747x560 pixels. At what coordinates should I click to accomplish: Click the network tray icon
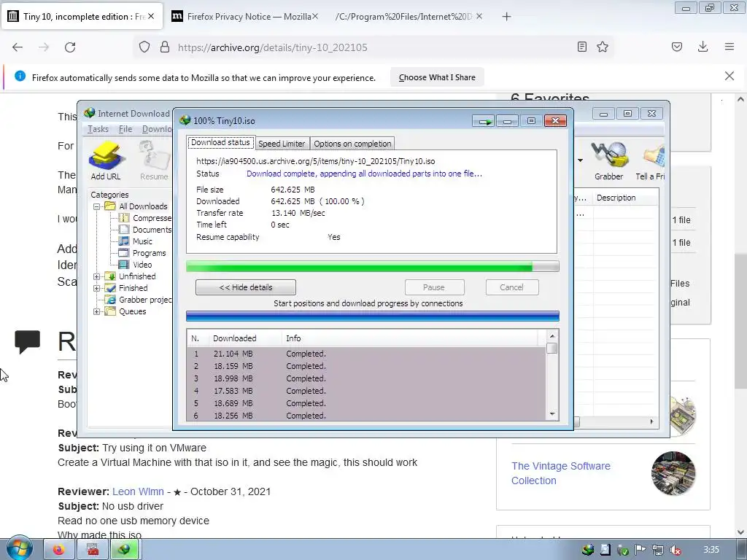point(658,550)
